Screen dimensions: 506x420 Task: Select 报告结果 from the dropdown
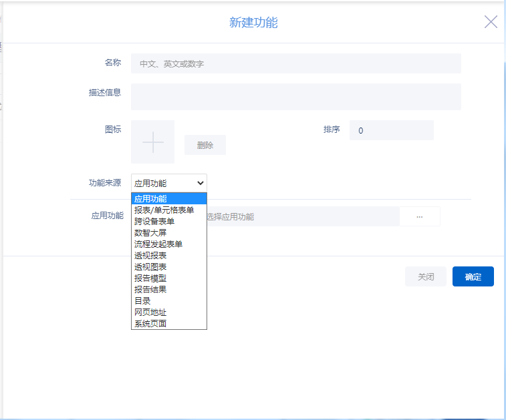(169, 289)
